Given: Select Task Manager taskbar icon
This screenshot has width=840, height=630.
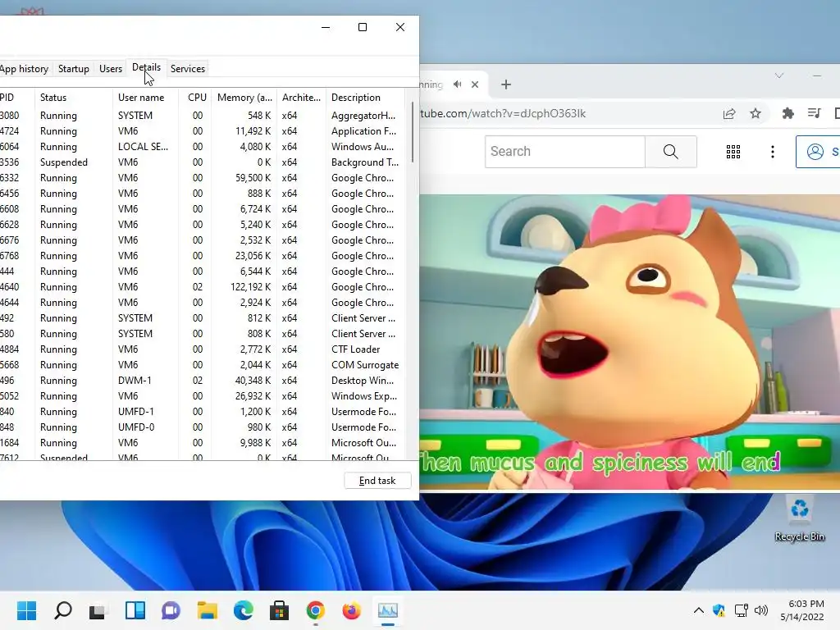Looking at the screenshot, I should click(387, 610).
